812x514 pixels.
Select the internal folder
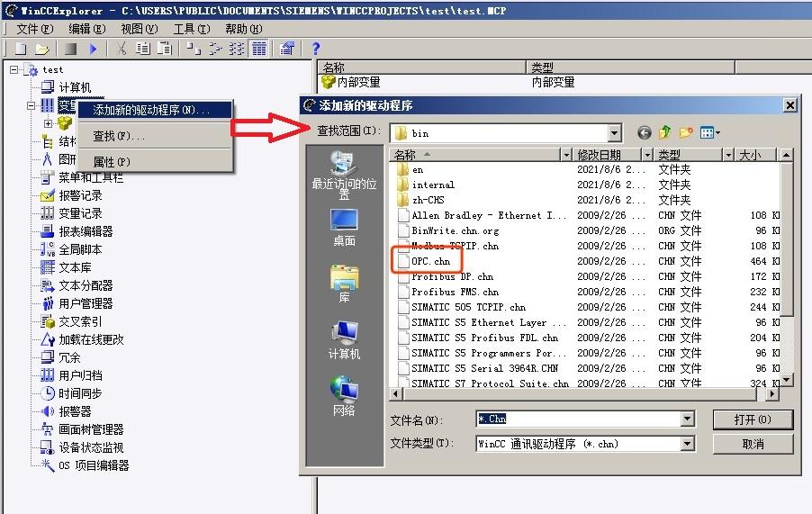pos(426,185)
